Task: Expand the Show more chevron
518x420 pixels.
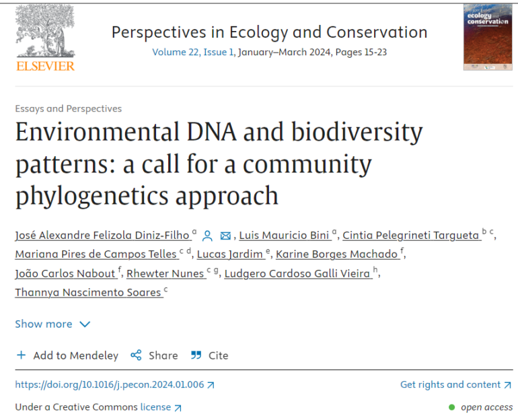Action: 85,324
